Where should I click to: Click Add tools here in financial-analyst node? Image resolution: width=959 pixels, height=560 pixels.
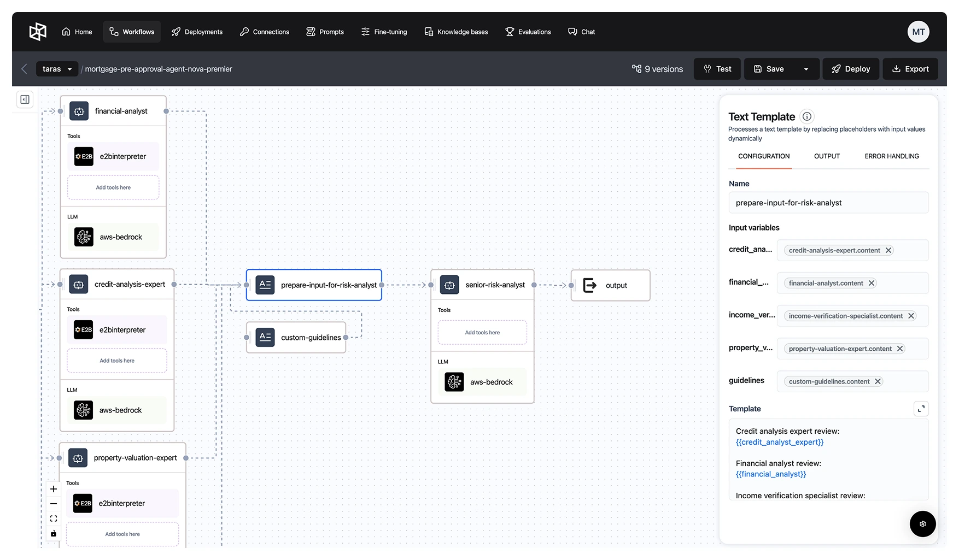113,187
